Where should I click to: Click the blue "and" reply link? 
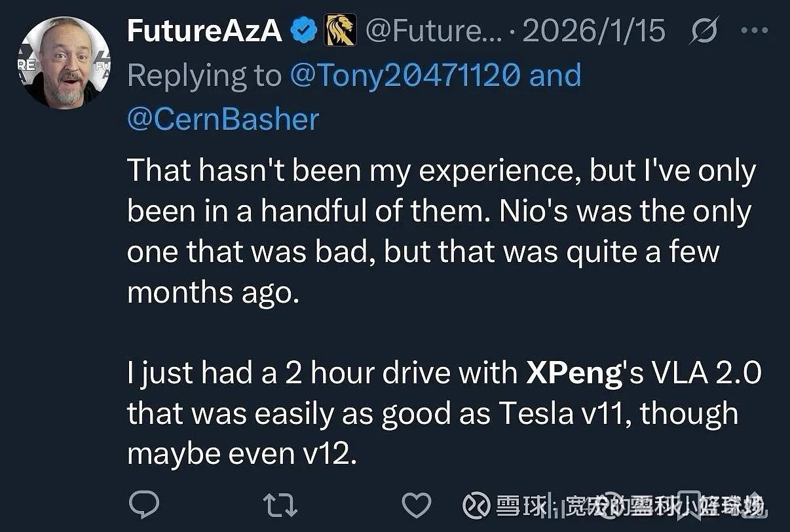(x=555, y=75)
